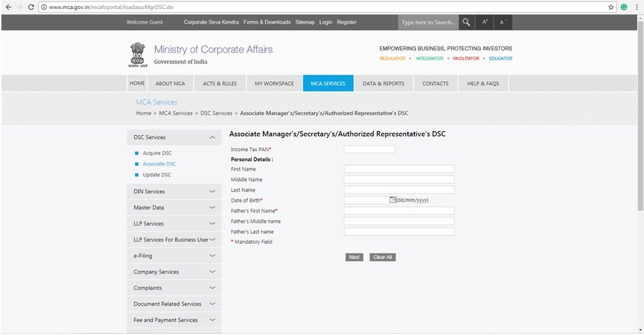Screen dimensions: 644x335
Task: Click the Register link
Action: click(x=347, y=22)
